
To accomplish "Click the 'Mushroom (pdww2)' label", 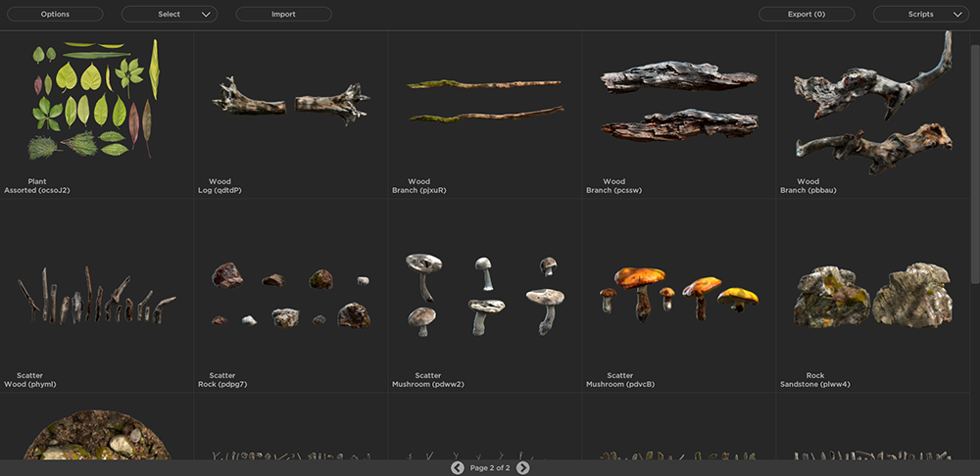I will (x=428, y=385).
